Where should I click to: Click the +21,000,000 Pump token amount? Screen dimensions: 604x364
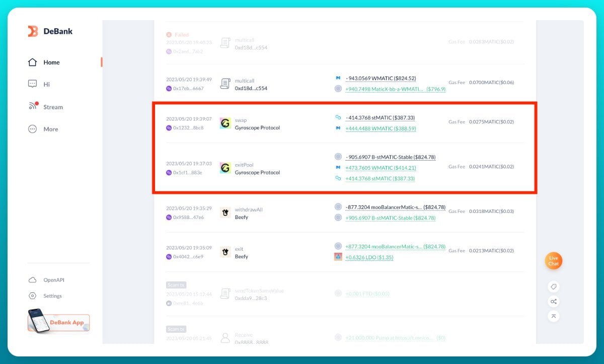tap(395, 338)
